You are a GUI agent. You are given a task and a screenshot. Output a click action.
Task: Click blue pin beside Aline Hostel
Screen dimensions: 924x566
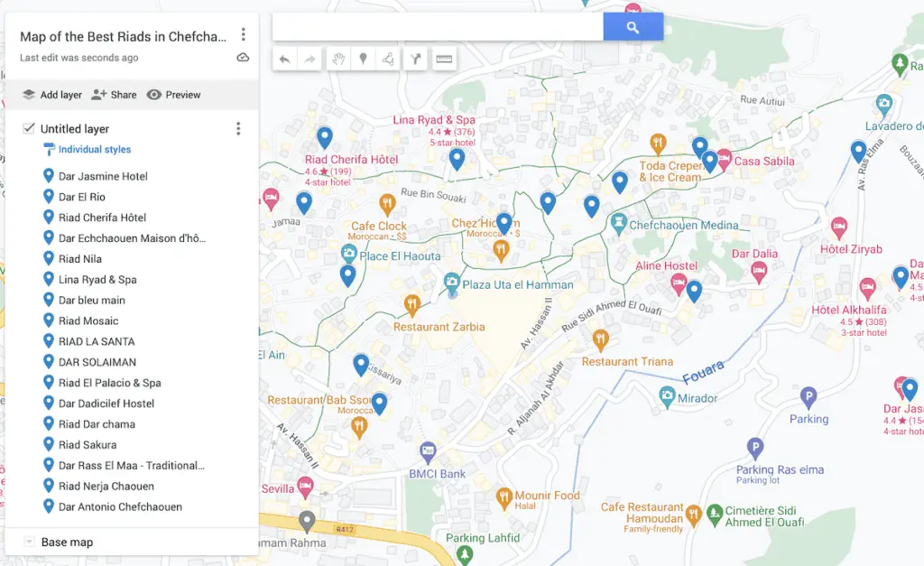[x=694, y=291]
